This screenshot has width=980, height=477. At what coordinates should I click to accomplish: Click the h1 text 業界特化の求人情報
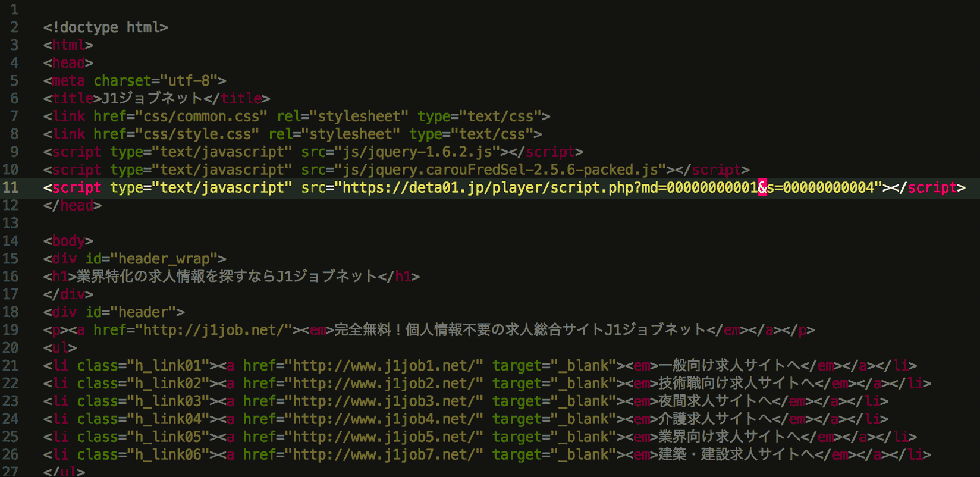pyautogui.click(x=141, y=277)
